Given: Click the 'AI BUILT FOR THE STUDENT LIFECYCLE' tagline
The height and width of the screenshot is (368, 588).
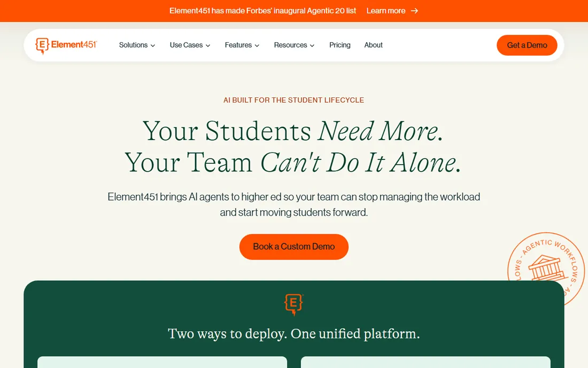Looking at the screenshot, I should click(x=293, y=100).
